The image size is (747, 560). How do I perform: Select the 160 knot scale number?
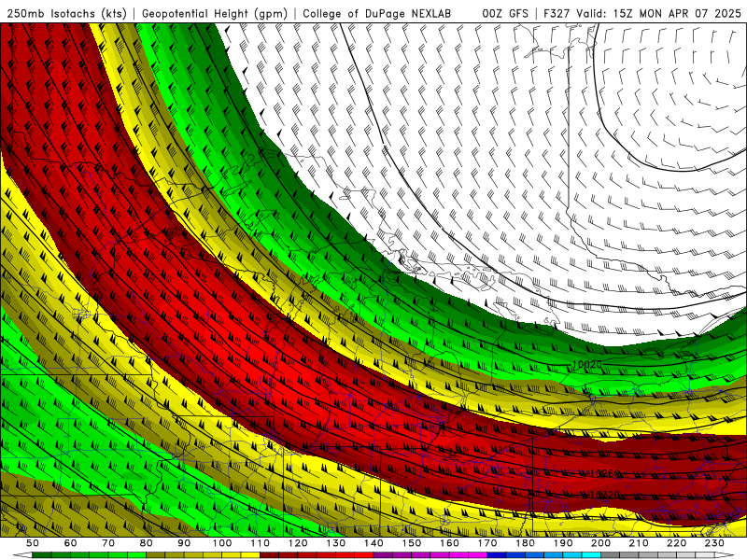pos(450,543)
